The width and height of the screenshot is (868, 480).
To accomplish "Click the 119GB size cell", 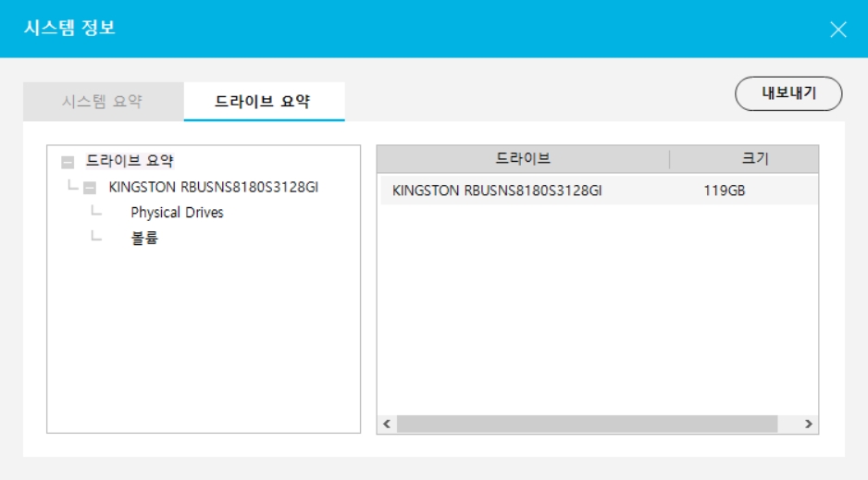I will coord(724,191).
